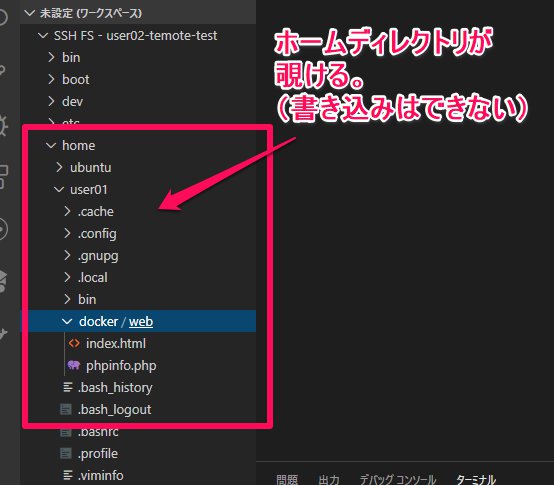
Task: Click the .viminfo file icon
Action: click(x=67, y=475)
